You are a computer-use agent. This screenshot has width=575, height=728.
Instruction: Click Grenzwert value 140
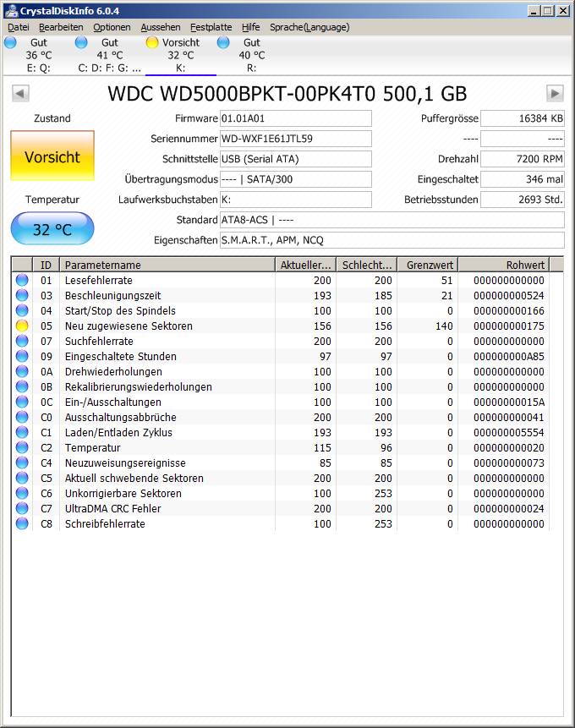pos(444,326)
